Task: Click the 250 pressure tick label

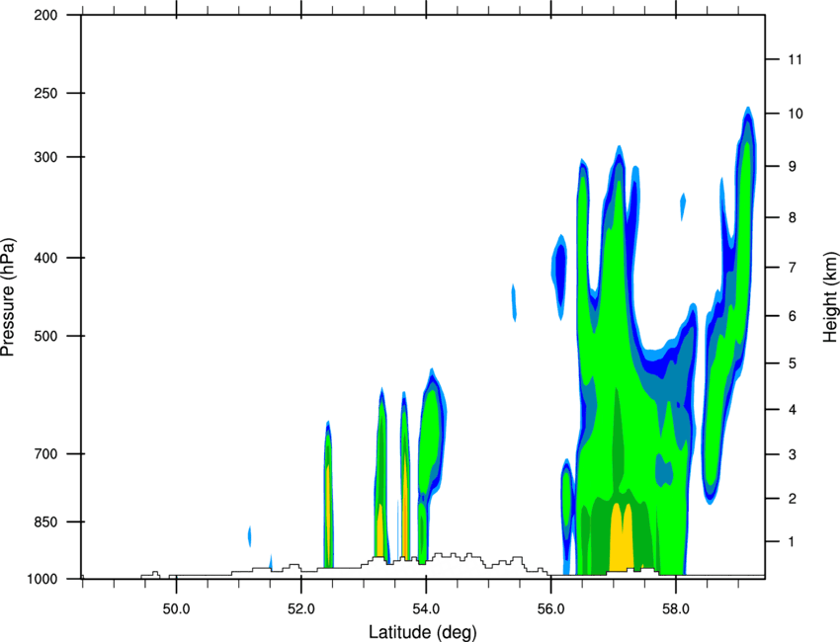Action: pyautogui.click(x=45, y=93)
